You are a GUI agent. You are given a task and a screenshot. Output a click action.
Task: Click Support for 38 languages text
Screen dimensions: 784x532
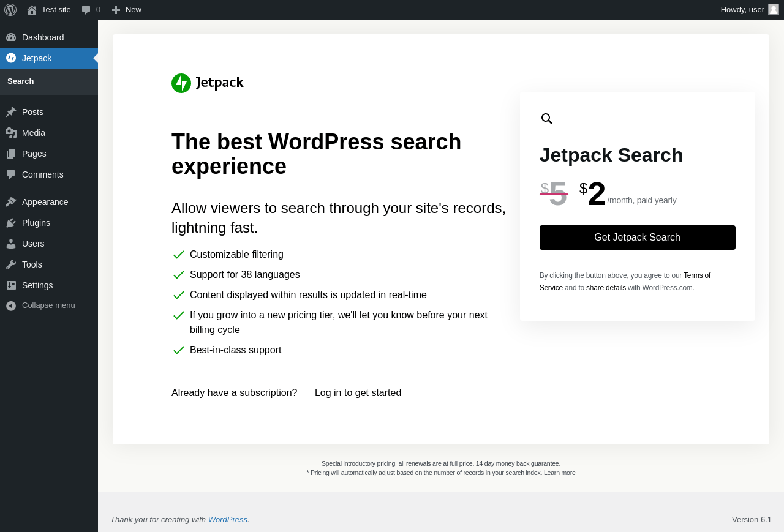[245, 275]
